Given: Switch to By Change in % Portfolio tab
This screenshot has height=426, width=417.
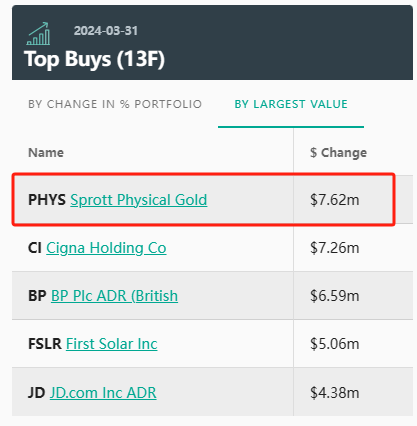Looking at the screenshot, I should tap(115, 104).
